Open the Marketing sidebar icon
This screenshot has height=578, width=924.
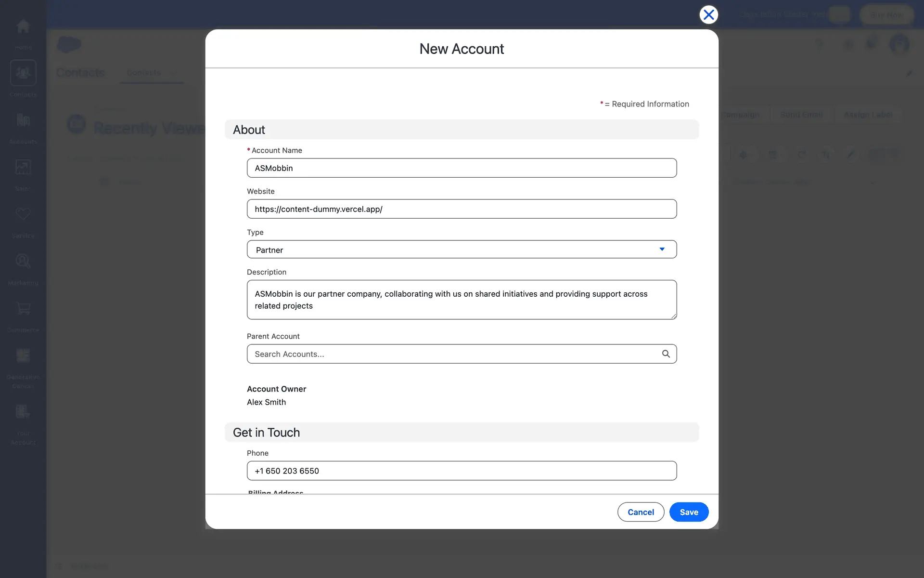tap(23, 262)
